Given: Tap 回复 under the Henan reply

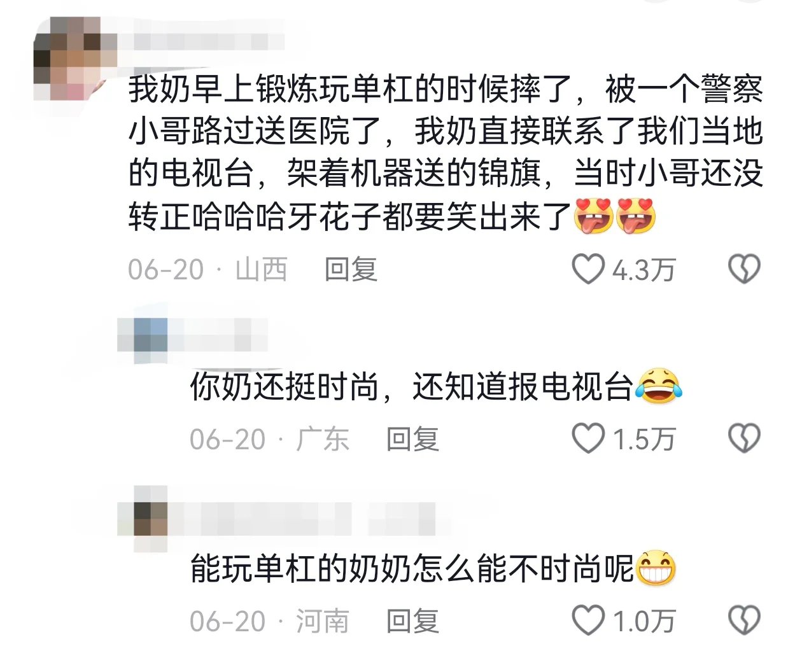Looking at the screenshot, I should click(412, 621).
